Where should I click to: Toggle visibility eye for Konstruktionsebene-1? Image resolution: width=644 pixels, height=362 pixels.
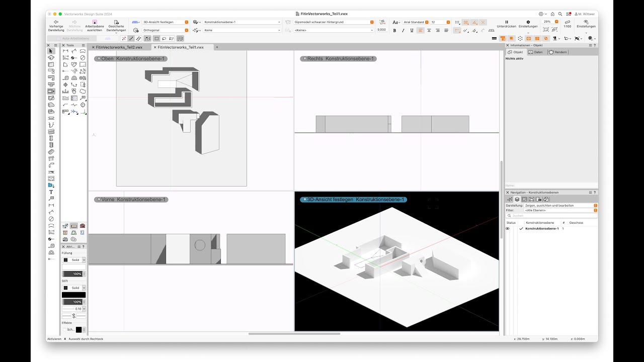click(508, 229)
